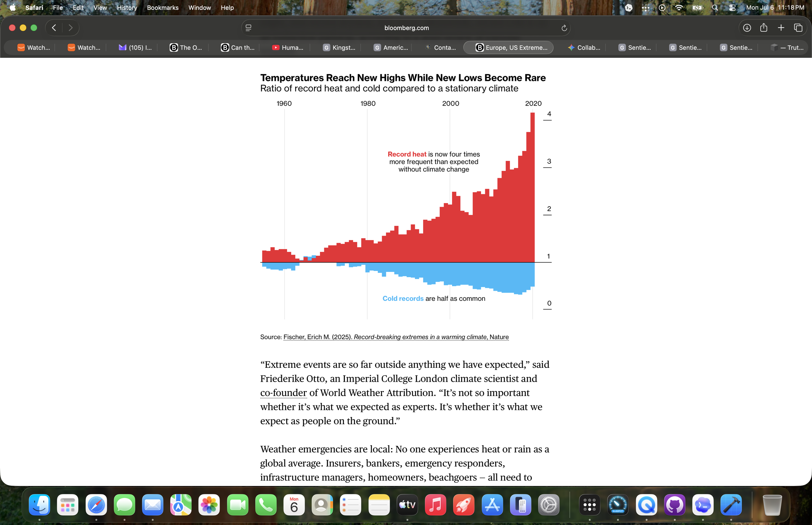
Task: Show the tab overview
Action: coord(798,28)
